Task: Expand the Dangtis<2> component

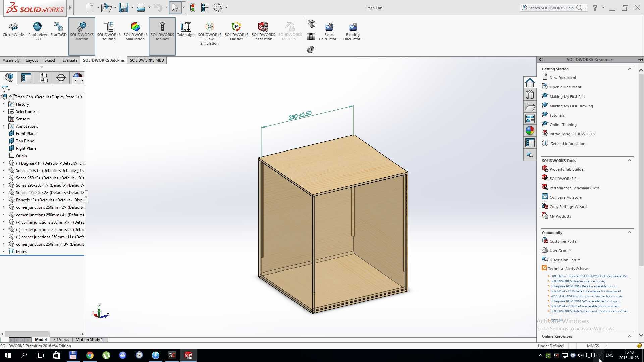Action: coord(3,200)
